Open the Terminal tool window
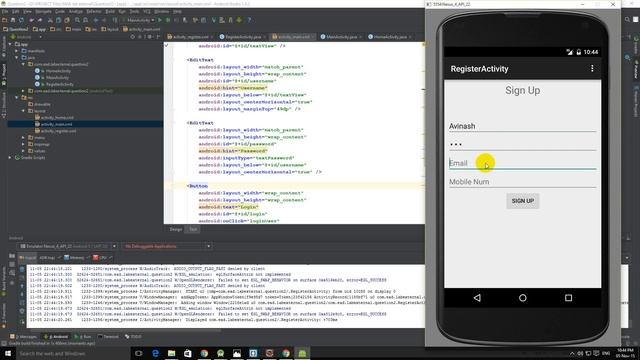Viewport: 640px width, 360px height. (108, 337)
